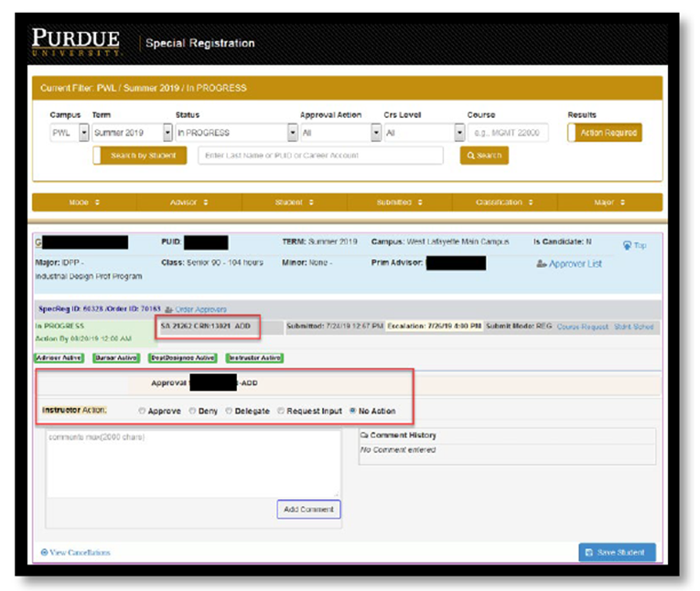The height and width of the screenshot is (591, 700).
Task: Choose the Deny radio option
Action: (192, 411)
